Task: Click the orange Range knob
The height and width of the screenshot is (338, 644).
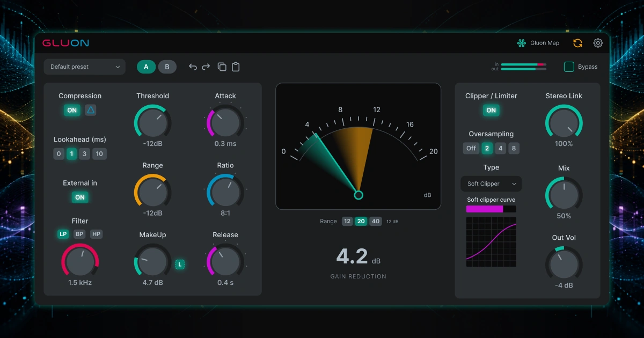Action: coord(152,192)
